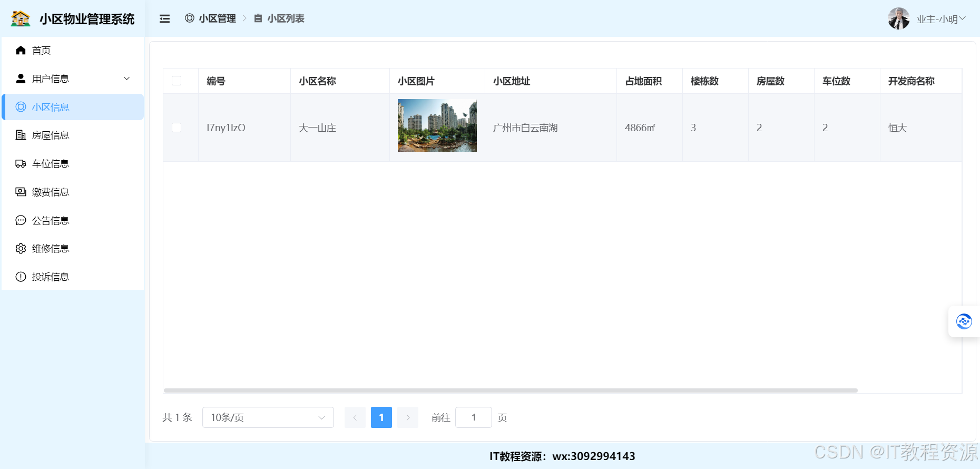Click the home icon next to 首页
This screenshot has width=980, height=469.
click(21, 50)
